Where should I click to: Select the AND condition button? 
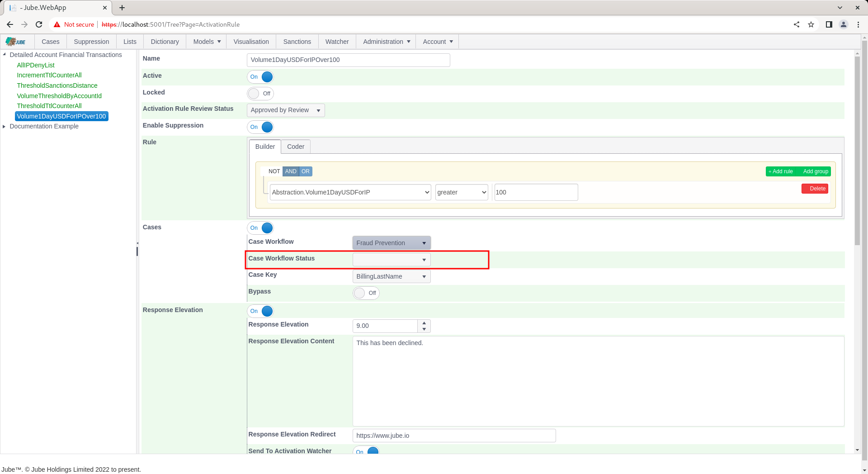point(291,171)
